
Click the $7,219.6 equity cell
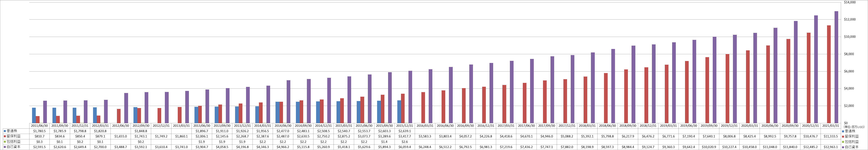(506, 147)
